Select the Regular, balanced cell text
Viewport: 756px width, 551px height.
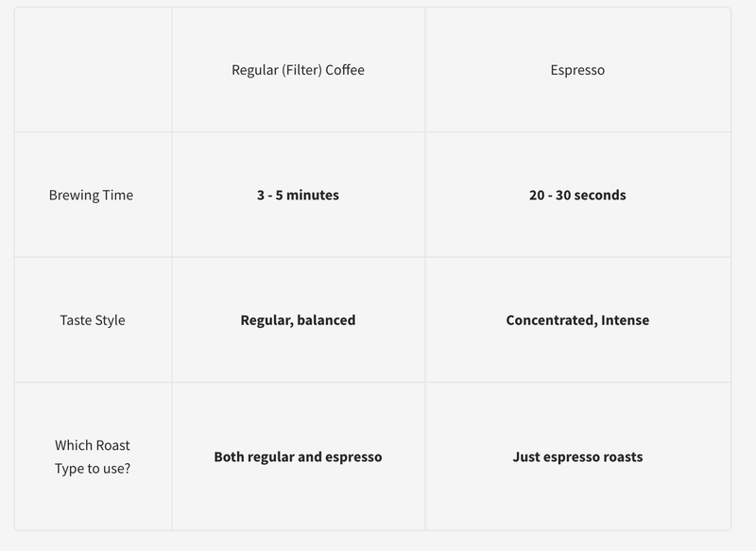[x=298, y=320]
